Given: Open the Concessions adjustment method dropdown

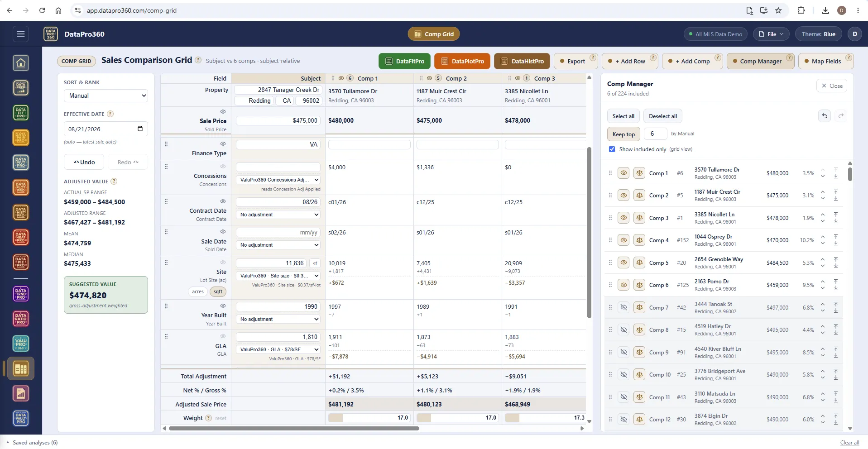Looking at the screenshot, I should (278, 180).
